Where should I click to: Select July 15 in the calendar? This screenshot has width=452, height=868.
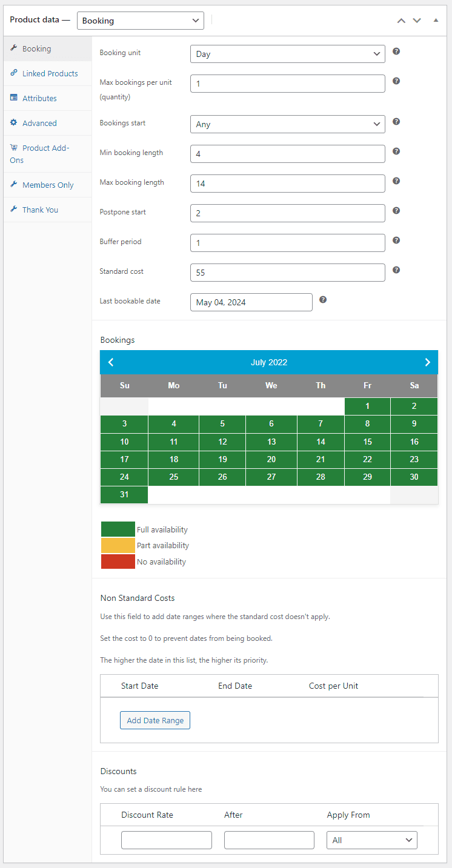tap(367, 442)
